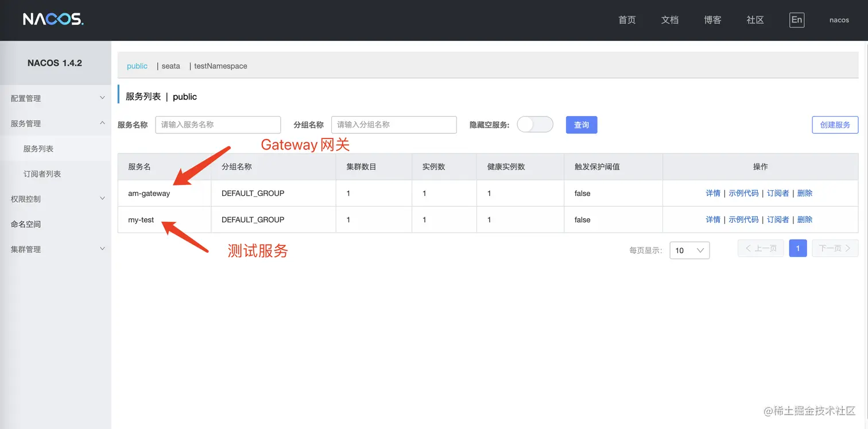Open 订阅者 for my-test service

click(778, 219)
